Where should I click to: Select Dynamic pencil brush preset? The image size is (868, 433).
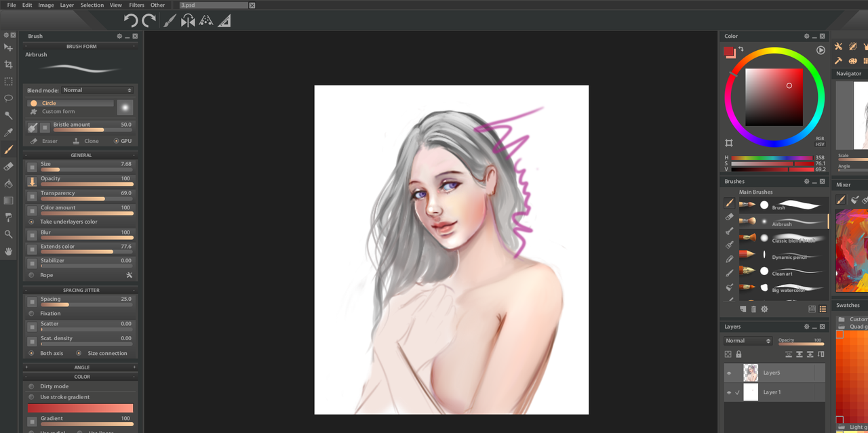782,255
